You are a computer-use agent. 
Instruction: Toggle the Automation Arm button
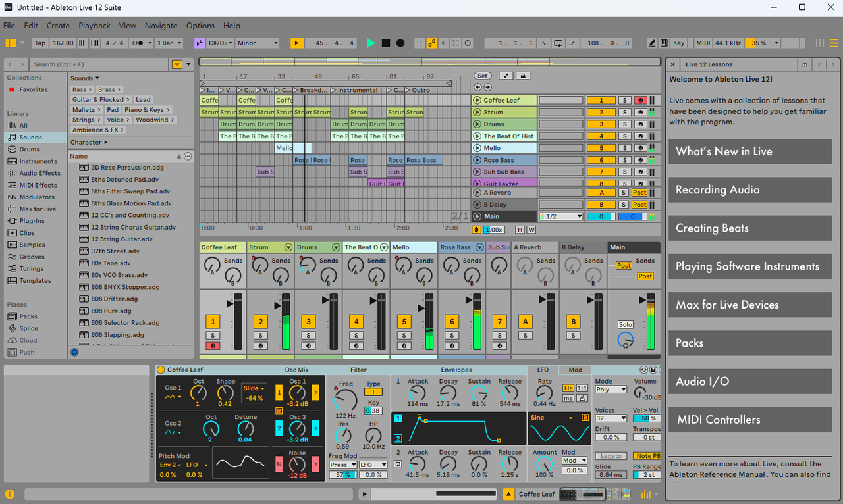(x=432, y=43)
